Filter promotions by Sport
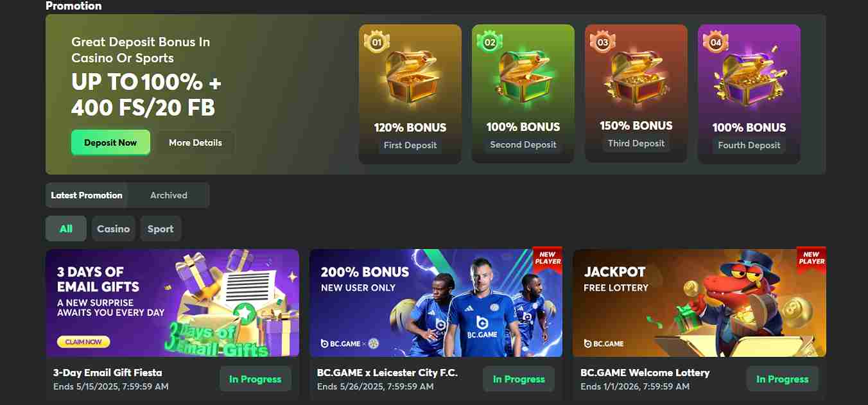 (x=161, y=228)
